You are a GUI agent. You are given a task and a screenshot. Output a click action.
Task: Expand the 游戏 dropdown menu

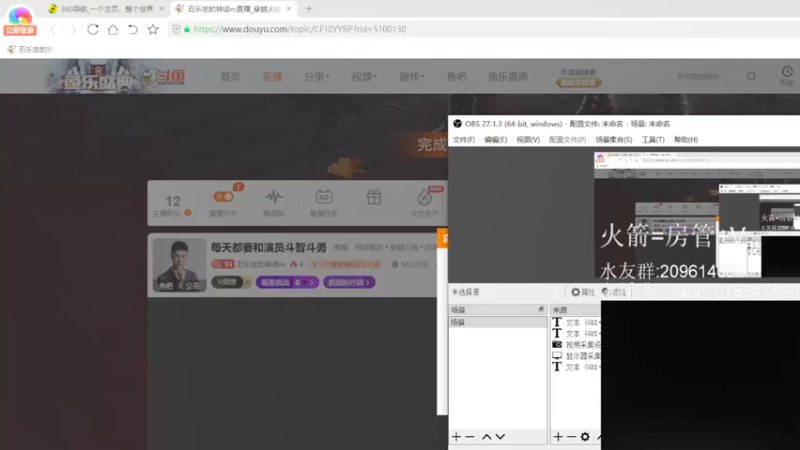pos(411,77)
